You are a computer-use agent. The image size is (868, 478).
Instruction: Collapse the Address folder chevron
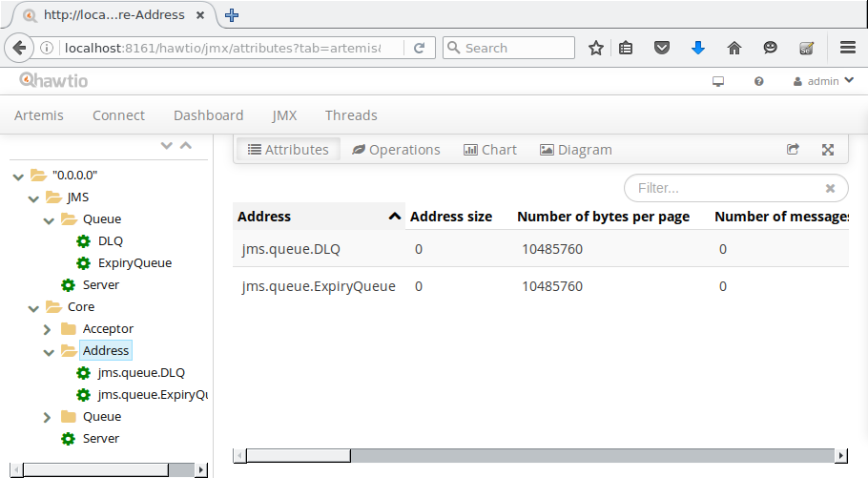(49, 352)
